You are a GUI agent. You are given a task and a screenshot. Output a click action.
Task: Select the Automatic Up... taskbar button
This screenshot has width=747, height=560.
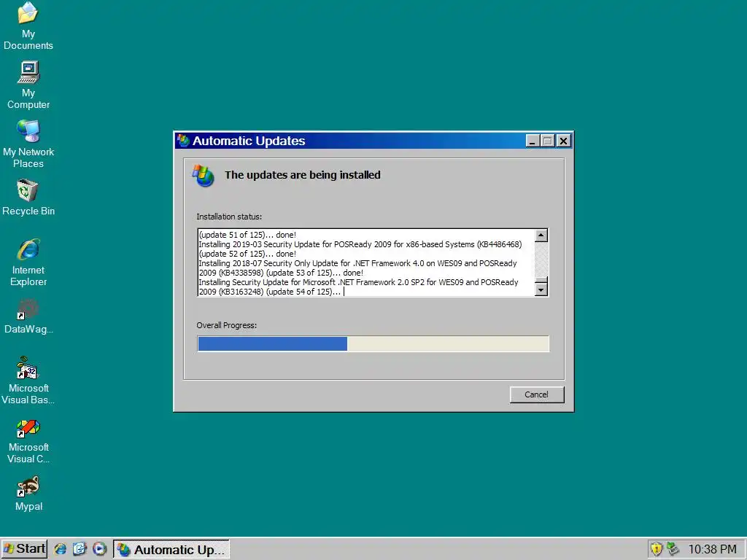point(171,549)
